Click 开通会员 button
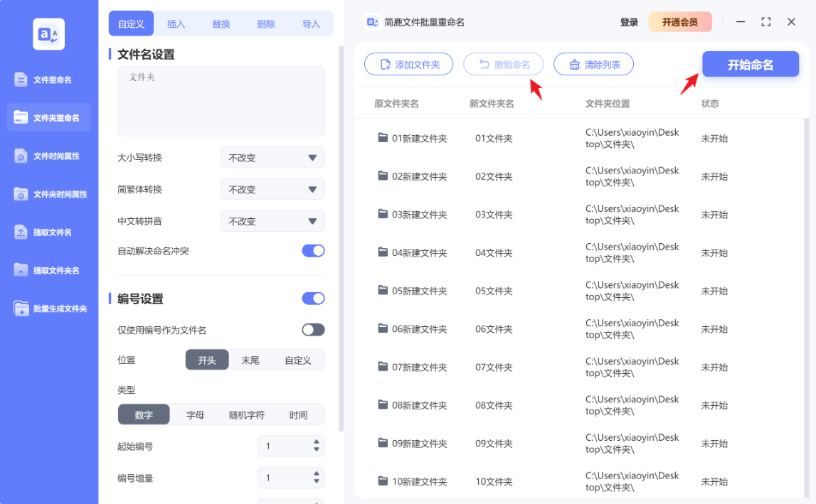This screenshot has height=504, width=816. pyautogui.click(x=679, y=22)
